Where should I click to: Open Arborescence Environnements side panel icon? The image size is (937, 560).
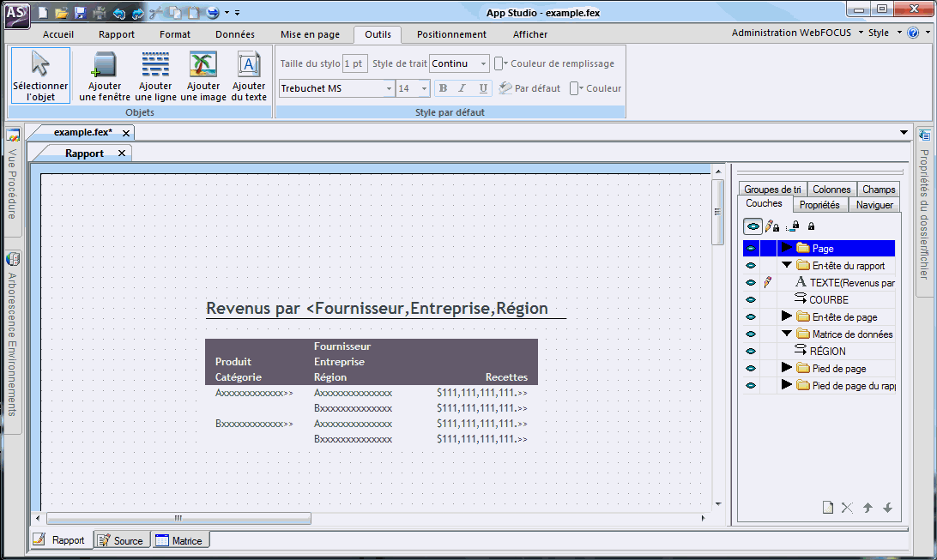tap(13, 259)
